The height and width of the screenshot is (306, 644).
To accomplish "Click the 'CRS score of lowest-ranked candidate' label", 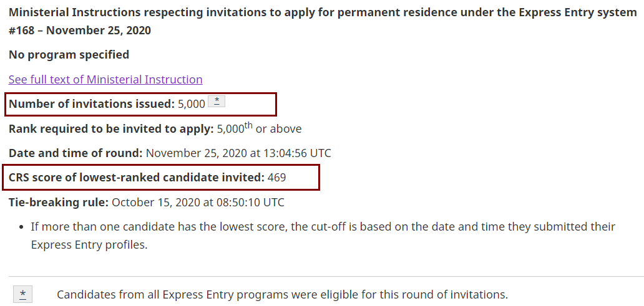I will coord(136,178).
